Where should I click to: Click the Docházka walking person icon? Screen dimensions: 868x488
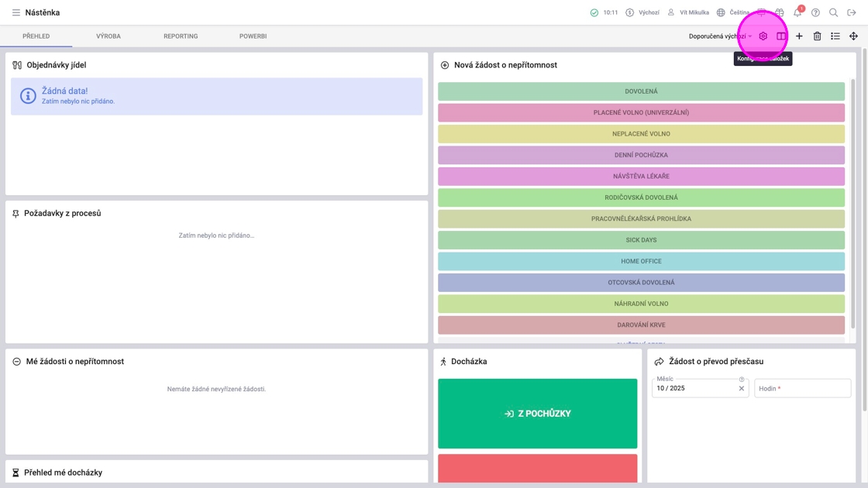pyautogui.click(x=443, y=361)
